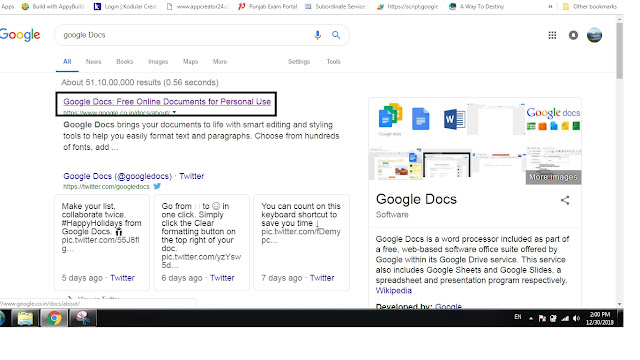The width and height of the screenshot is (640, 360).
Task: Open Other bookmarks folder
Action: coord(590,7)
